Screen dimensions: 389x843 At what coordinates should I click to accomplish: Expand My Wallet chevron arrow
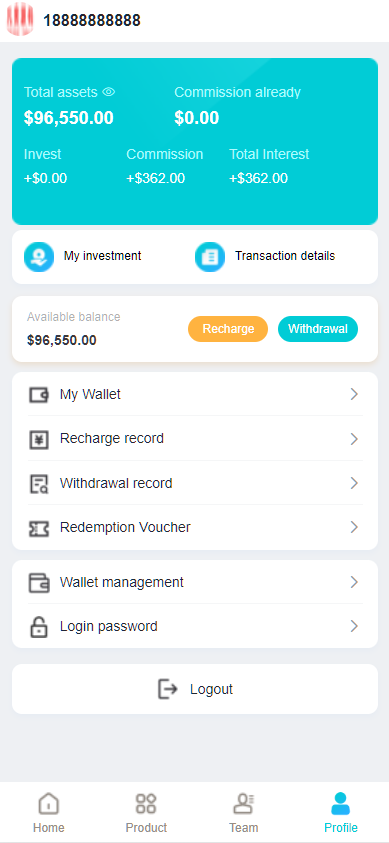pos(354,395)
